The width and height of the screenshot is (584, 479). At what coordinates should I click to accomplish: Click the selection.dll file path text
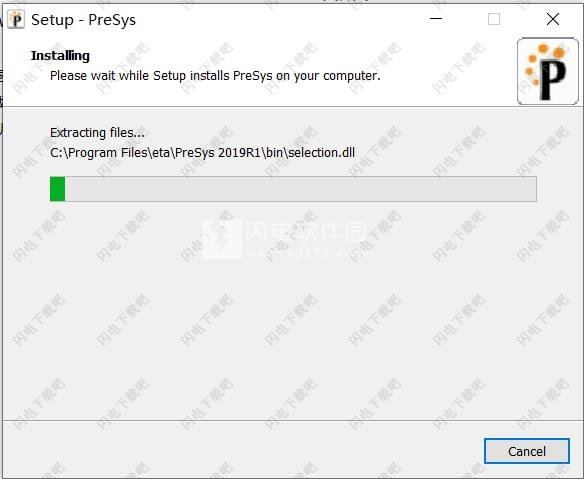pyautogui.click(x=202, y=153)
